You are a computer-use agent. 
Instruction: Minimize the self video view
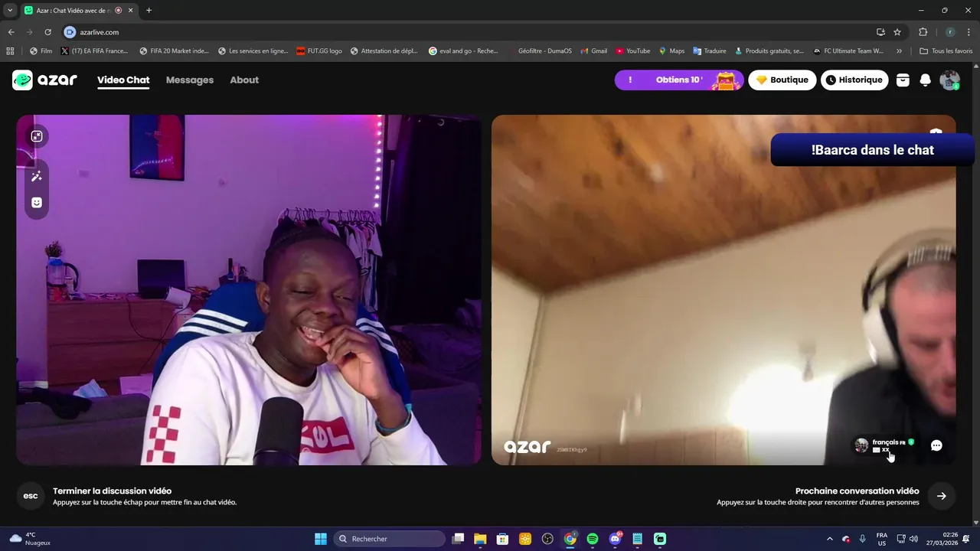point(36,136)
